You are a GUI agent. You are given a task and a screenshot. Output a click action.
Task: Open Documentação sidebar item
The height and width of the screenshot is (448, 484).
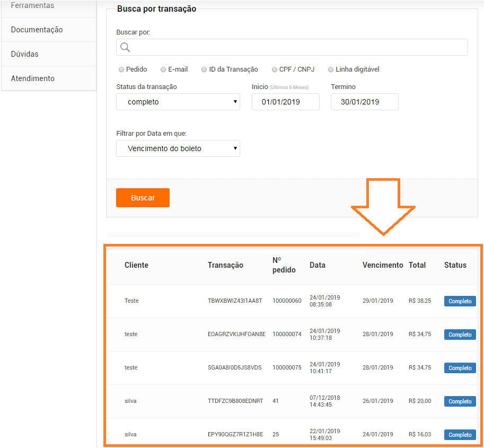49,30
